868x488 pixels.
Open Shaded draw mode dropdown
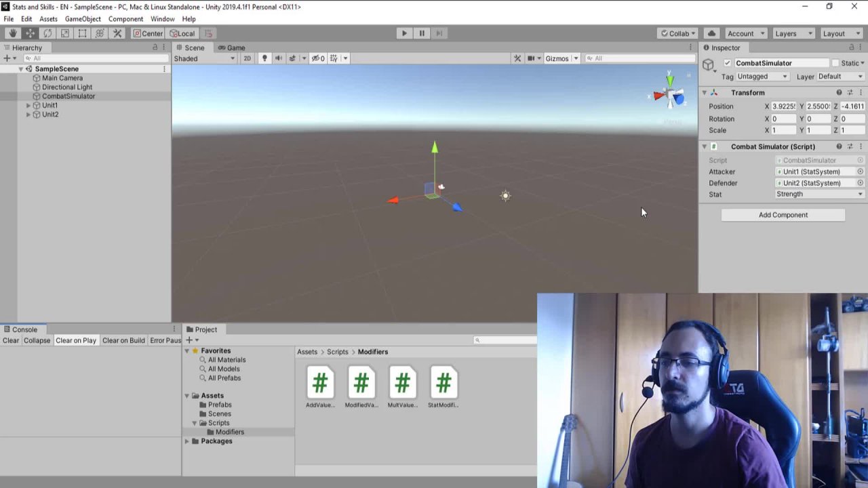[204, 58]
